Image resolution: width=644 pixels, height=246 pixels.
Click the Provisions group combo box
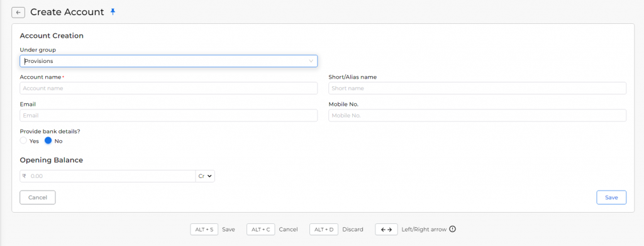click(169, 61)
